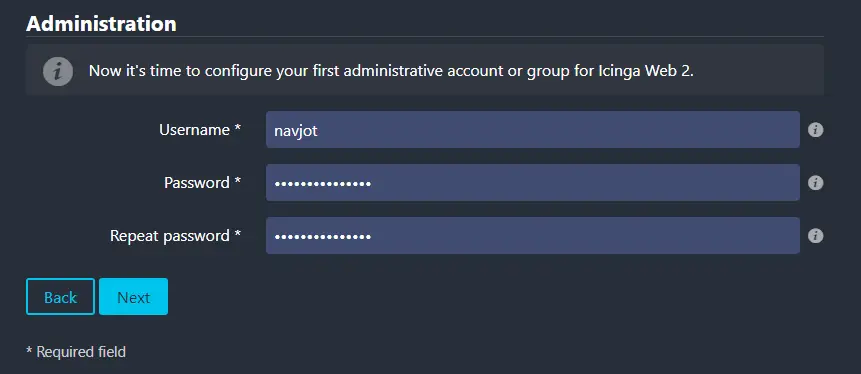This screenshot has width=861, height=374.
Task: Click the "* Required field" footnote
Action: coord(76,351)
